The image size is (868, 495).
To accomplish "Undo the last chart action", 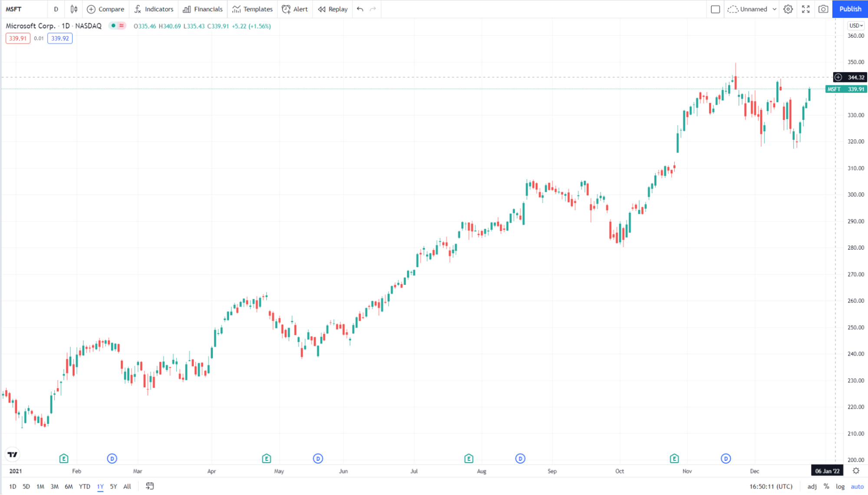I will click(x=360, y=9).
